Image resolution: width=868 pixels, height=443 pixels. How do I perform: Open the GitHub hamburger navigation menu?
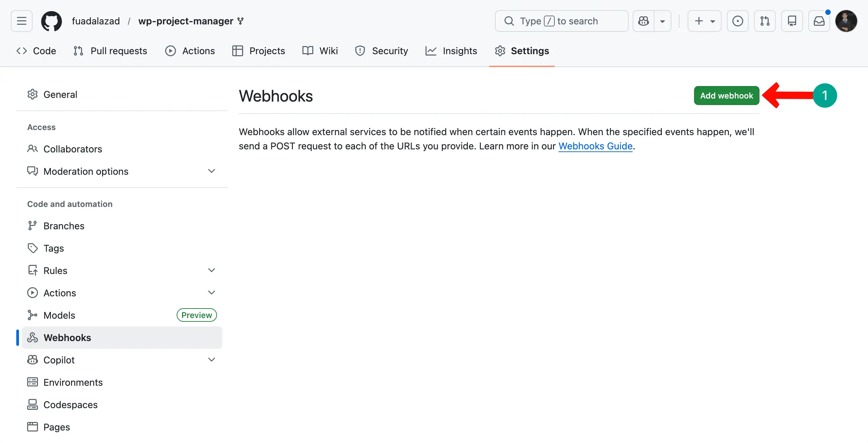pyautogui.click(x=21, y=21)
